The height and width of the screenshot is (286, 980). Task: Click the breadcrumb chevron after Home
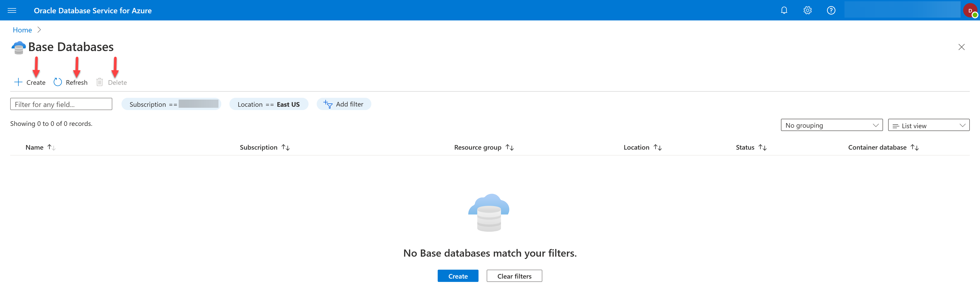[39, 30]
